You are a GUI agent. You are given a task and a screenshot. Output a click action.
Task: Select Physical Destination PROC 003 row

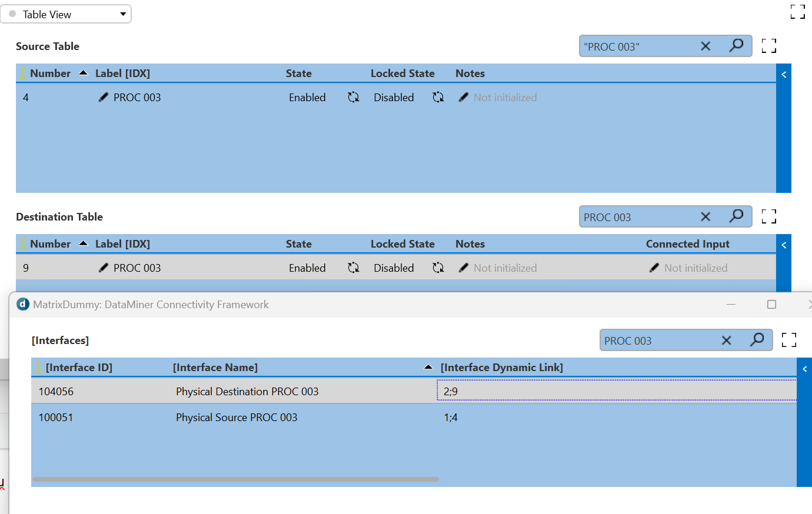(414, 391)
